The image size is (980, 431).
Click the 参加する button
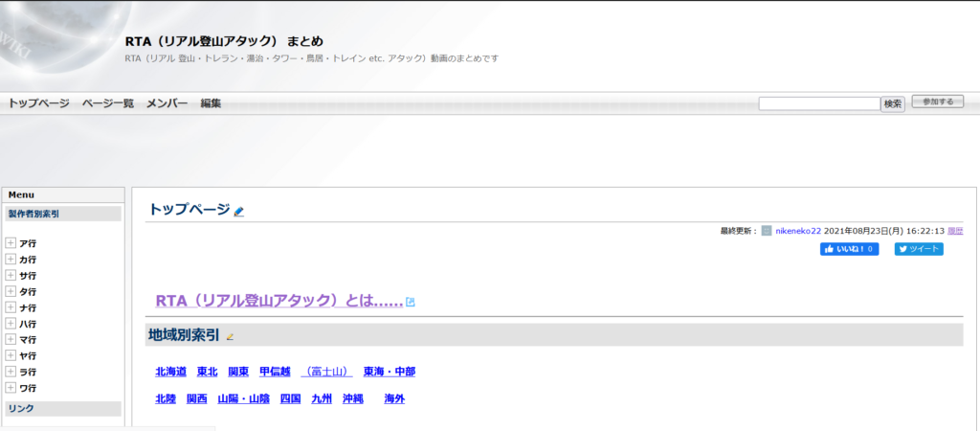tap(938, 102)
